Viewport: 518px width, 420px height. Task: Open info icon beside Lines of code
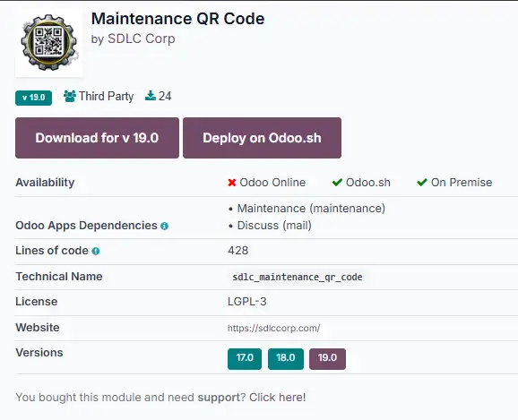(x=96, y=251)
